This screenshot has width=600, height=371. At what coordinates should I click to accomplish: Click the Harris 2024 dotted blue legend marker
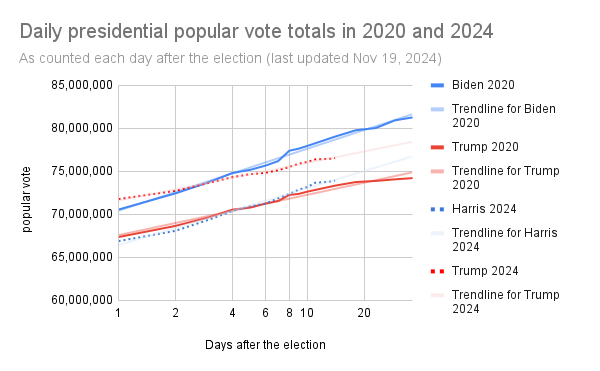[437, 209]
